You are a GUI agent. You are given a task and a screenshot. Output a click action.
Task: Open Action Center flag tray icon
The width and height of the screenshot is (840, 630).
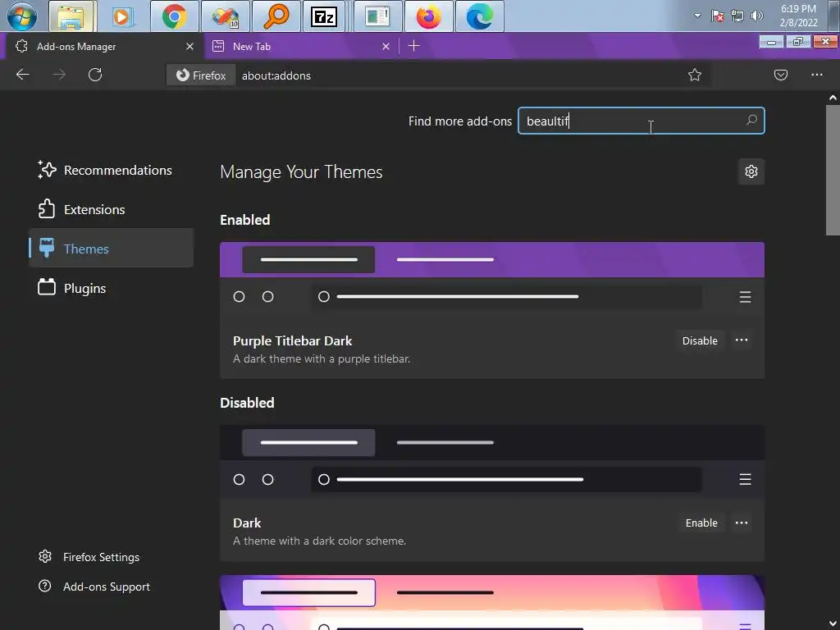pos(718,16)
